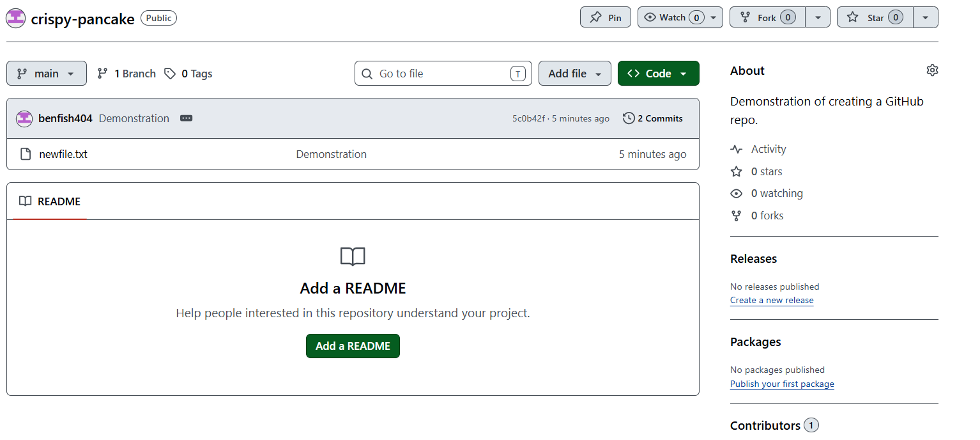Click the watch count badge showing 0
Screen dimensions: 980x440
[696, 17]
